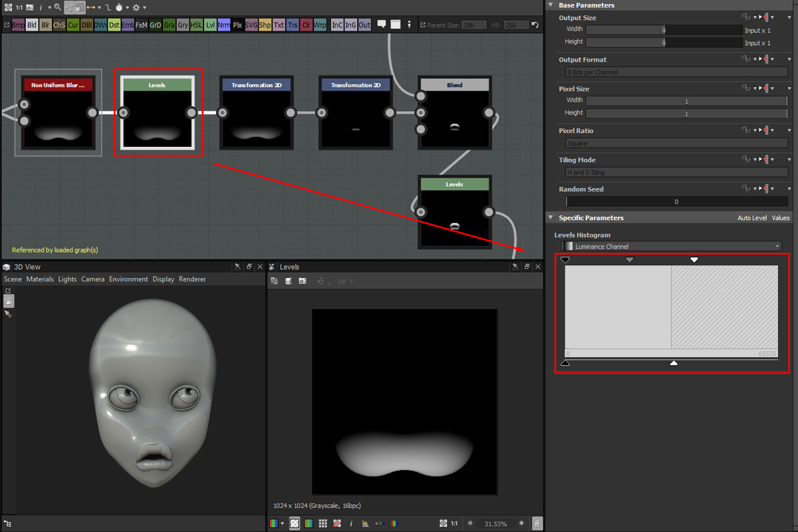Collapse the Specific Parameters section
Viewport: 798px width, 532px height.
[550, 217]
